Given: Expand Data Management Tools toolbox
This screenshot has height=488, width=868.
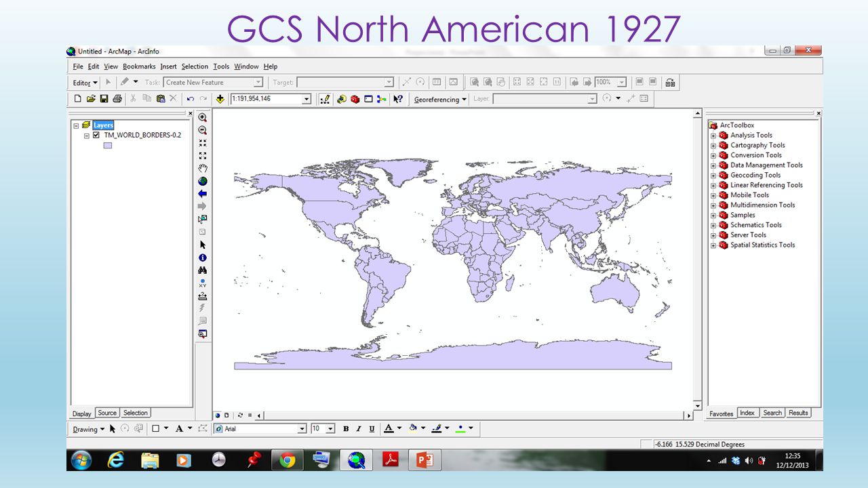Looking at the screenshot, I should point(713,165).
